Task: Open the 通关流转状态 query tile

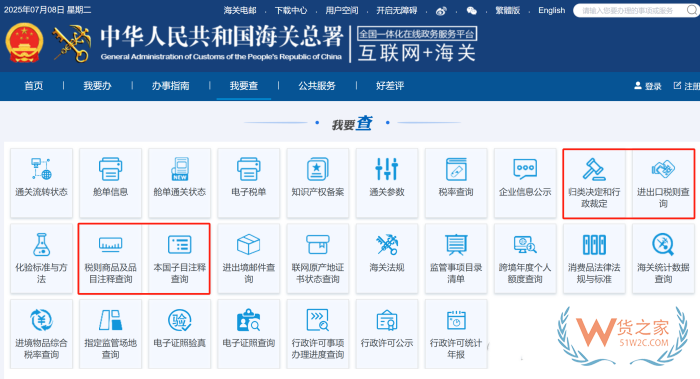Action: click(42, 183)
